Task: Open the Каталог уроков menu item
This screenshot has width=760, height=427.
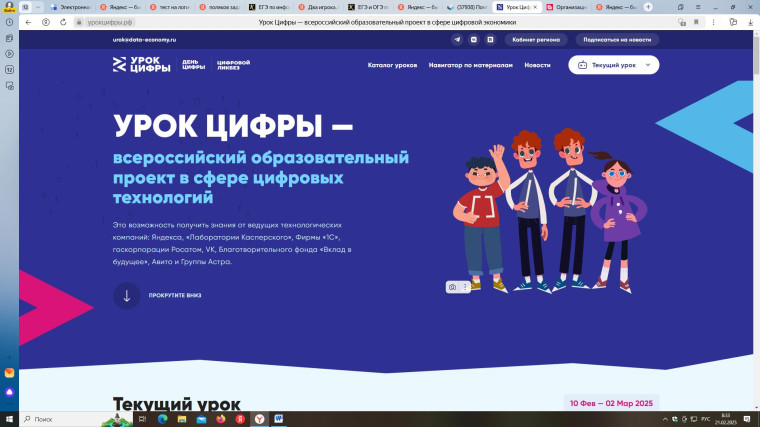Action: (x=392, y=65)
